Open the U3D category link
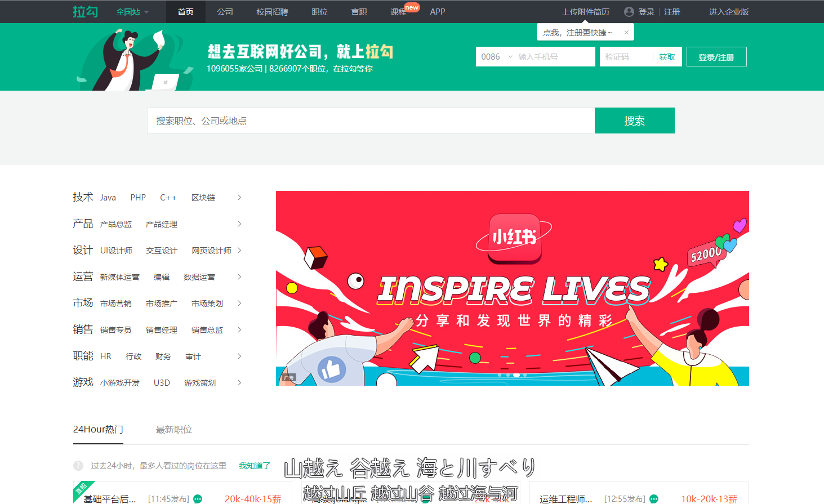 coord(162,383)
